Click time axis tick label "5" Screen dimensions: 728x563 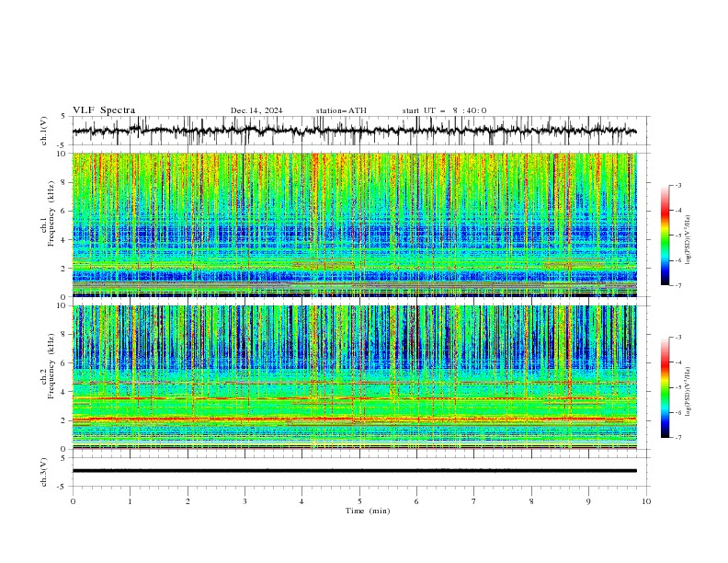point(359,501)
